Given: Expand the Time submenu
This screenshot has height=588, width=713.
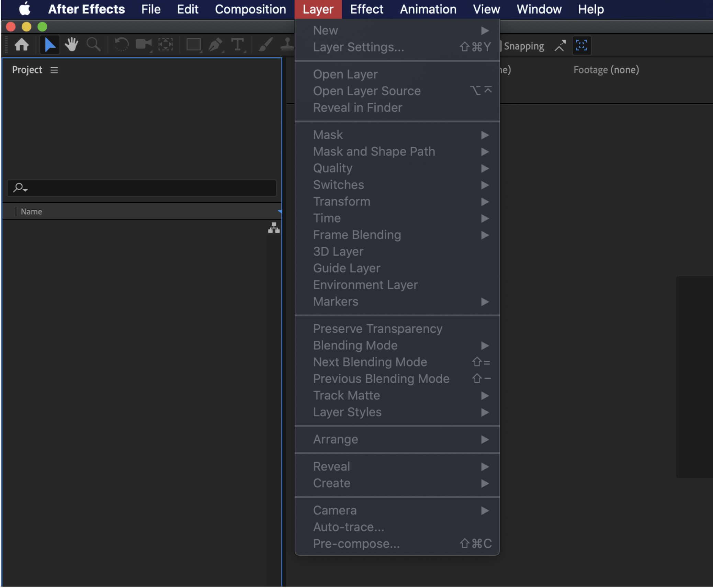Looking at the screenshot, I should [397, 218].
